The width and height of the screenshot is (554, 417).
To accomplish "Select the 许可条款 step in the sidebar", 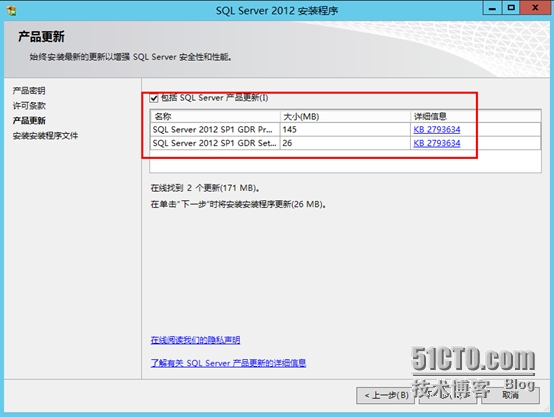I will click(x=29, y=106).
